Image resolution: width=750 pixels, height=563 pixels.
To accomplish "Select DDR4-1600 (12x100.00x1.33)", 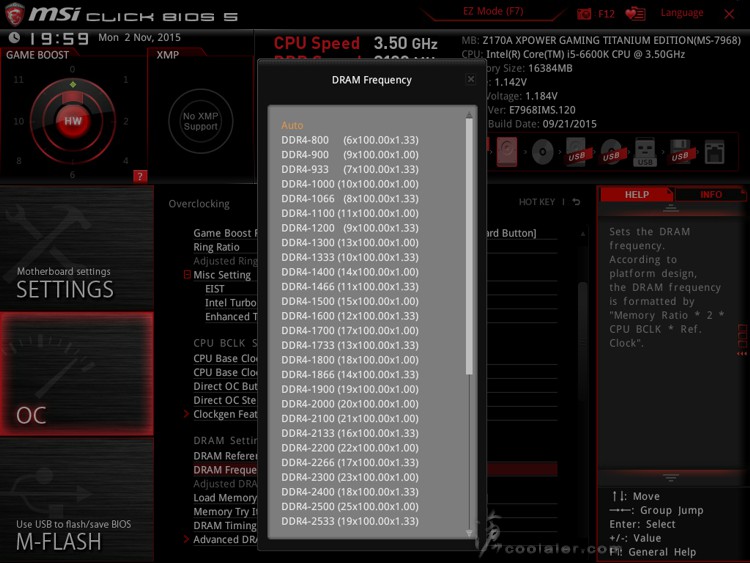I will coord(350,316).
